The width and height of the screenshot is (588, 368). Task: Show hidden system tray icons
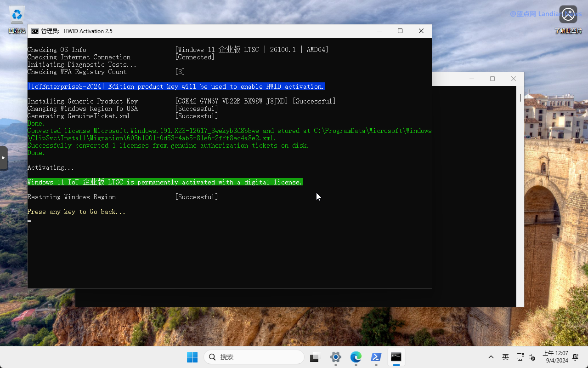[491, 357]
